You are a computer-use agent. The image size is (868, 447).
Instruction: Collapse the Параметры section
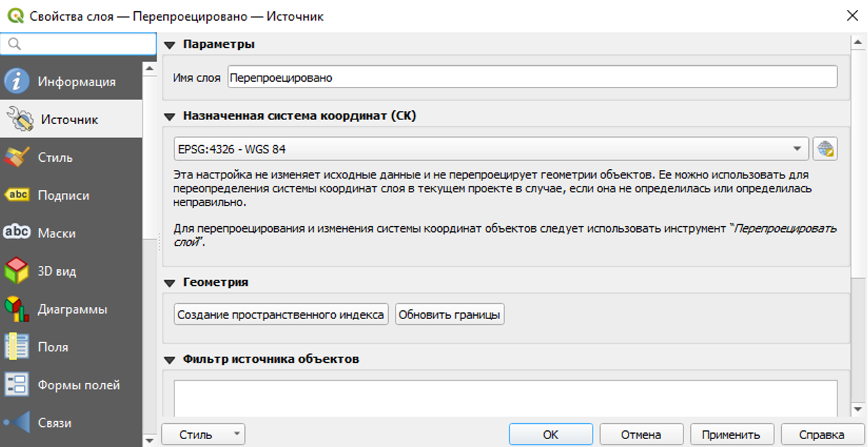(170, 45)
